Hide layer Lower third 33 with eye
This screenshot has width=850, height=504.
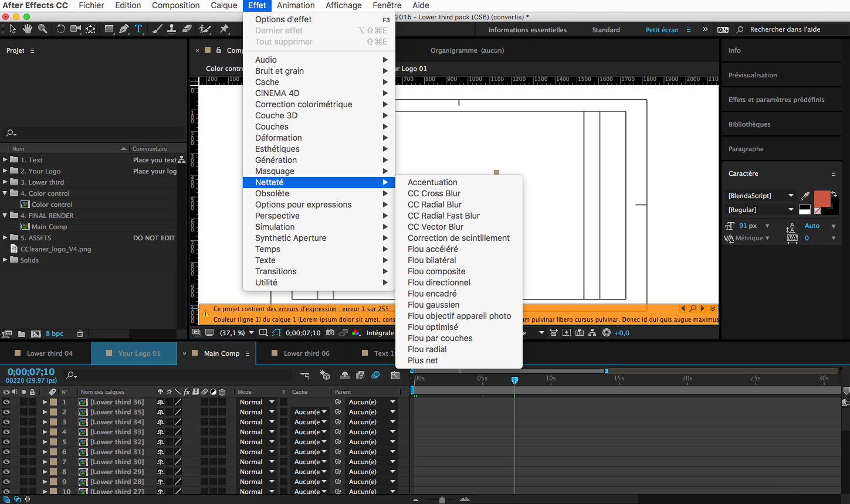[x=6, y=432]
